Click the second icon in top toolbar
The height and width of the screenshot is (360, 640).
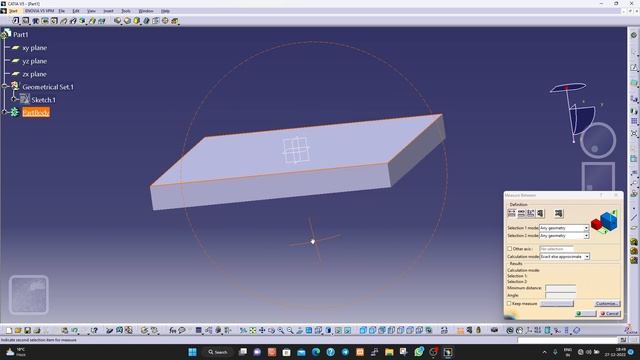(x=26, y=20)
